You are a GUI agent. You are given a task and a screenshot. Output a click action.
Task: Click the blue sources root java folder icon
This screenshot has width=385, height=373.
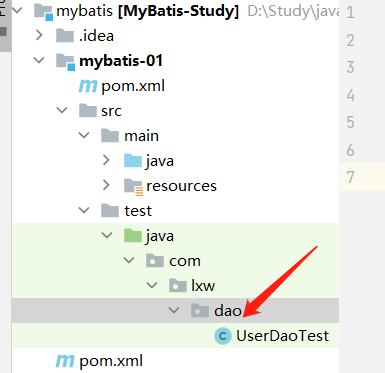pos(133,160)
